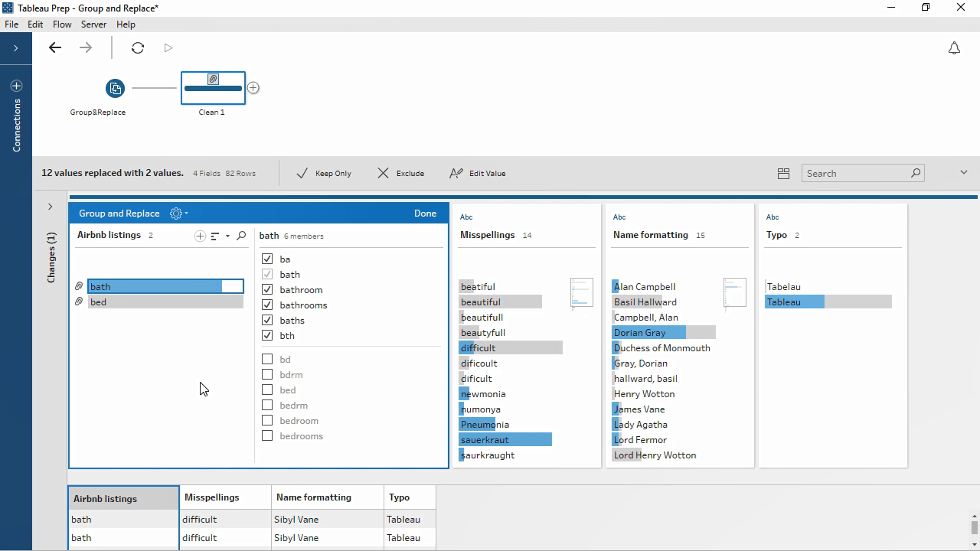Viewport: 980px width, 551px height.
Task: Open the Flow menu
Action: pyautogui.click(x=62, y=24)
